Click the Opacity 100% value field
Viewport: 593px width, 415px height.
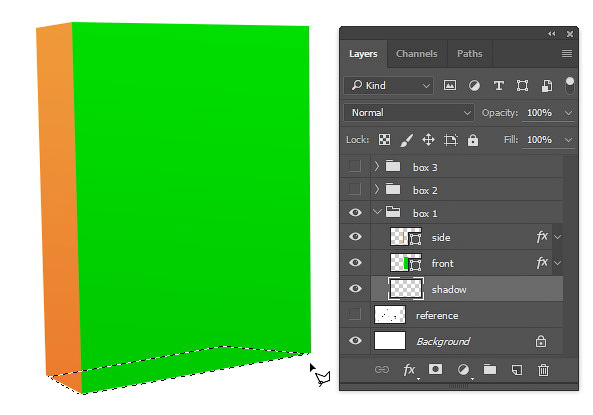pyautogui.click(x=540, y=113)
